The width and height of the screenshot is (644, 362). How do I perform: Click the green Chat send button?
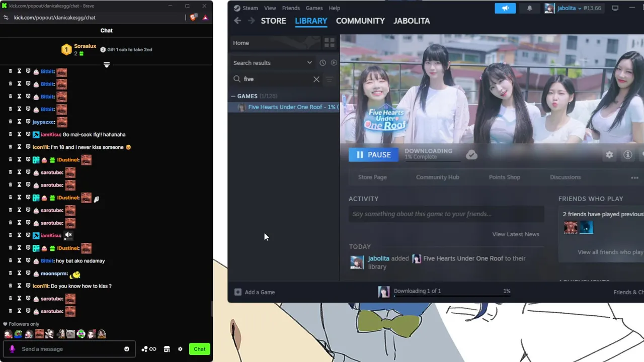200,349
